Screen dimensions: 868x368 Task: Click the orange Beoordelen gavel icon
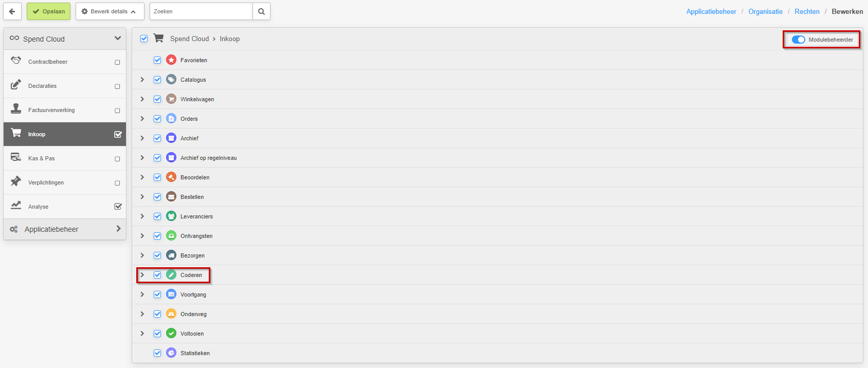pos(171,177)
